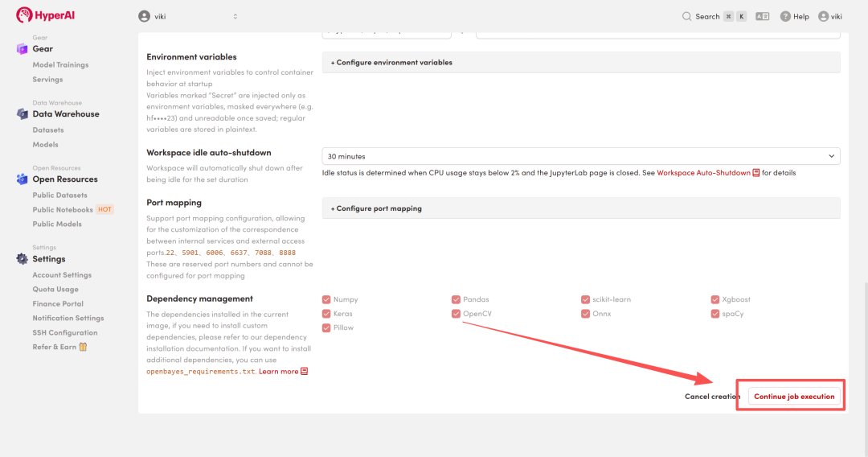Open Public Notebooks menu item
This screenshot has height=457, width=868.
tap(63, 209)
